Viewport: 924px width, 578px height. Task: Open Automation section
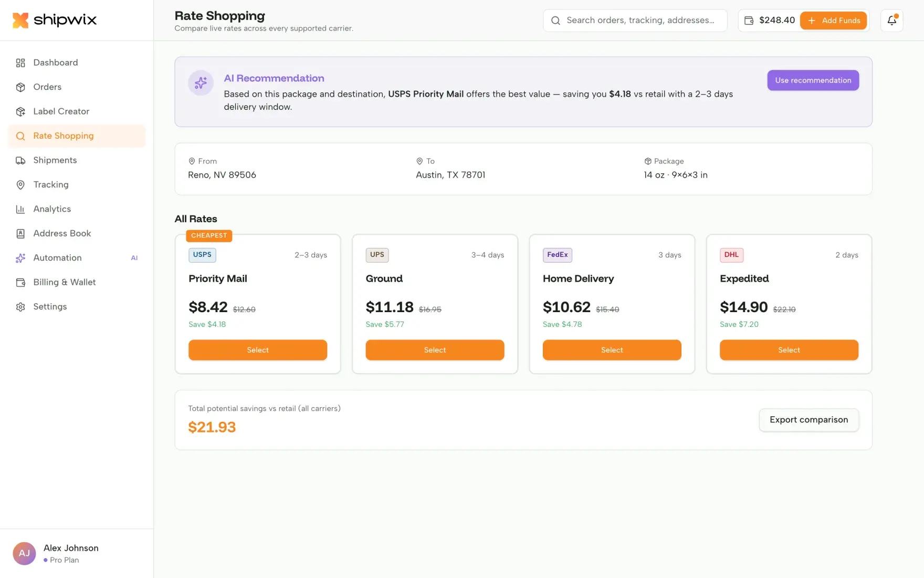[x=77, y=258]
